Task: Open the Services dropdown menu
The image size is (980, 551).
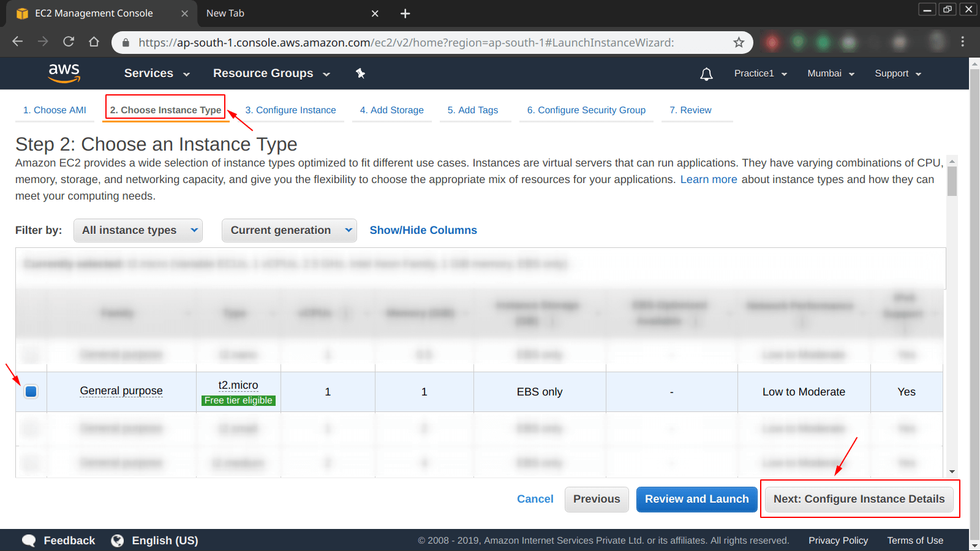Action: tap(157, 73)
